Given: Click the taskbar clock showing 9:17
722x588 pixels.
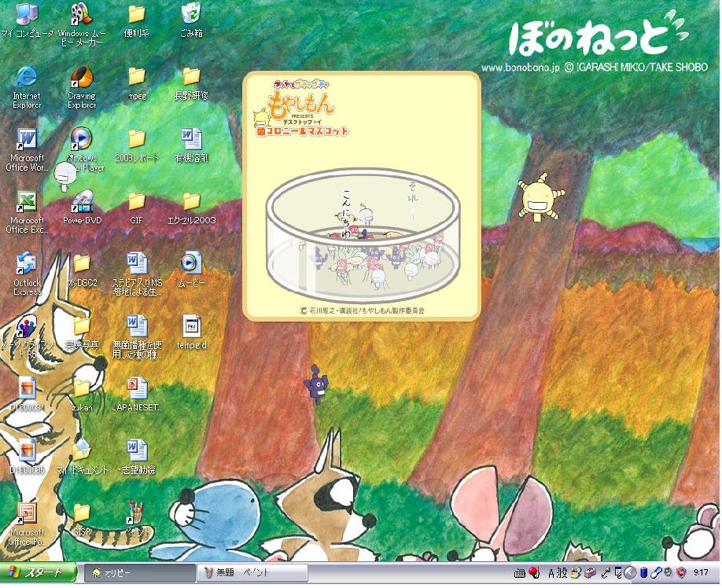Looking at the screenshot, I should pyautogui.click(x=702, y=573).
